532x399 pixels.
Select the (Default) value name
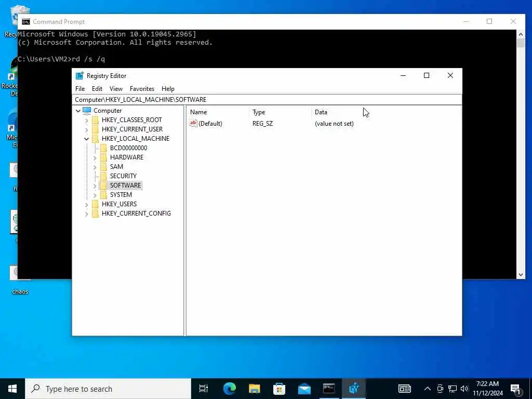[210, 124]
